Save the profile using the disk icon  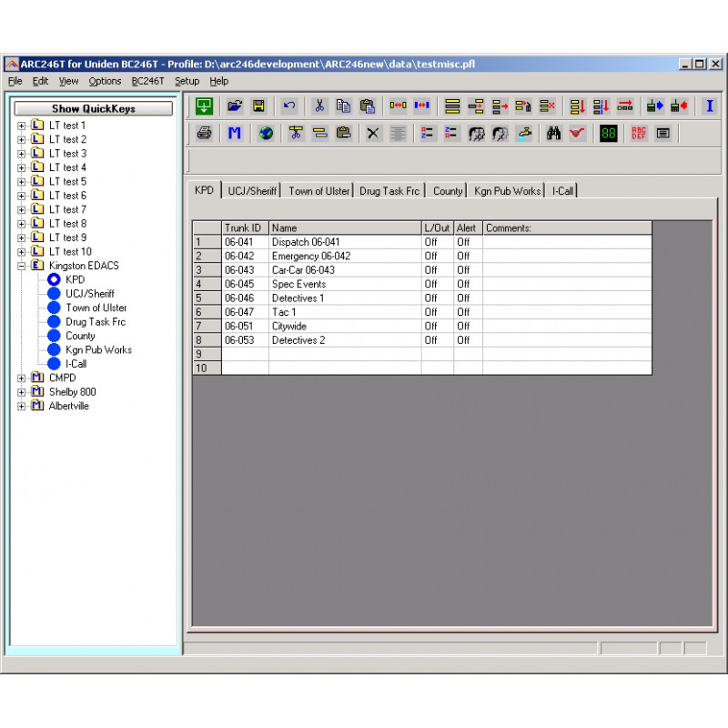(258, 106)
